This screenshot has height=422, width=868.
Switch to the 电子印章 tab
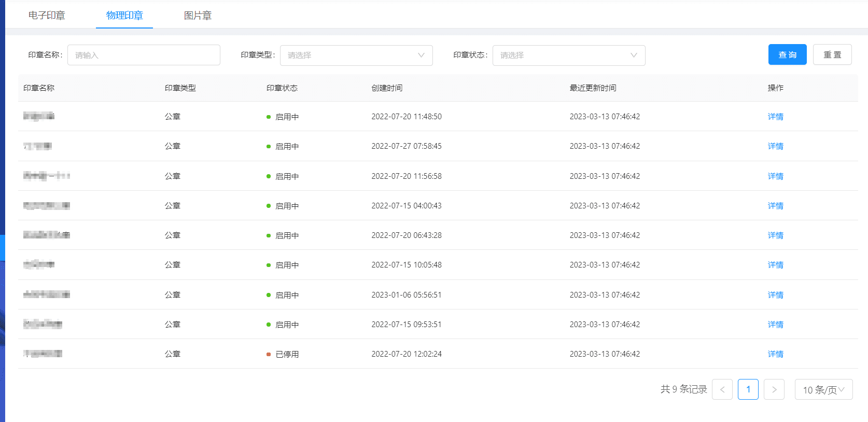47,16
